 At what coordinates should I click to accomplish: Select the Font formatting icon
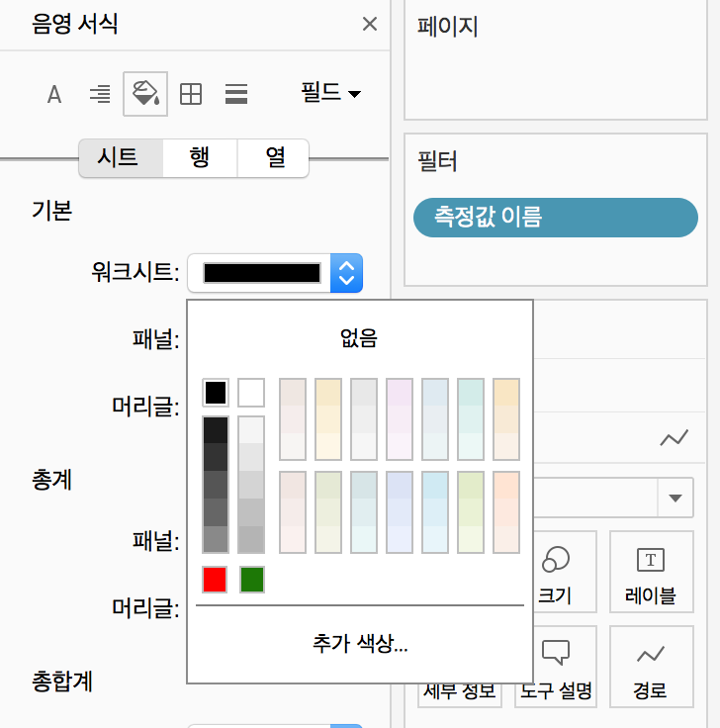[x=54, y=94]
